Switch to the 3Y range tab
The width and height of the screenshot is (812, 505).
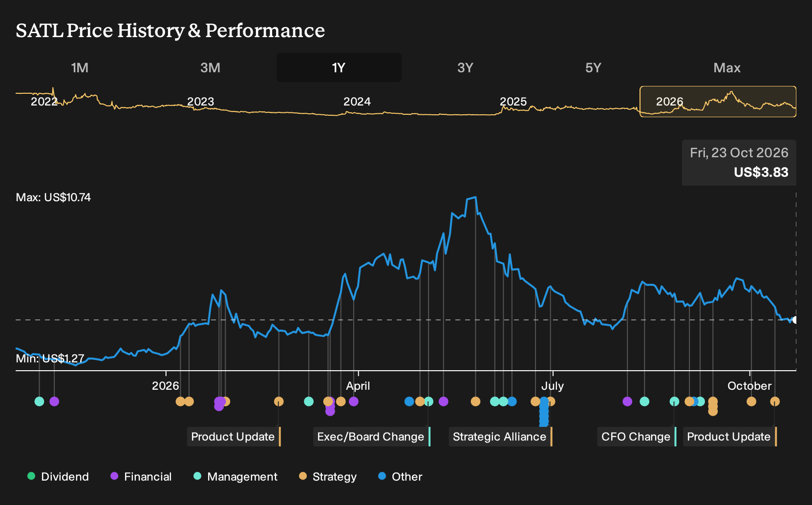coord(465,67)
